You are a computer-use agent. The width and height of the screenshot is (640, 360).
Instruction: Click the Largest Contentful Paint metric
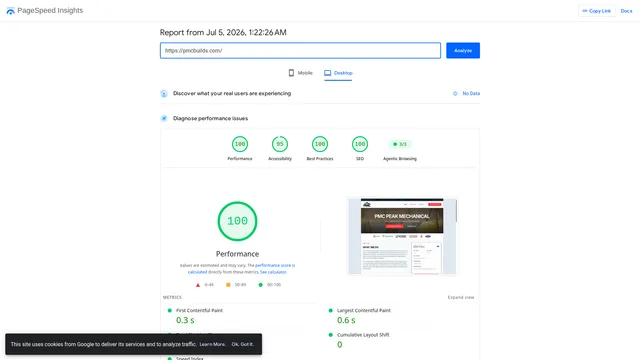pyautogui.click(x=364, y=311)
